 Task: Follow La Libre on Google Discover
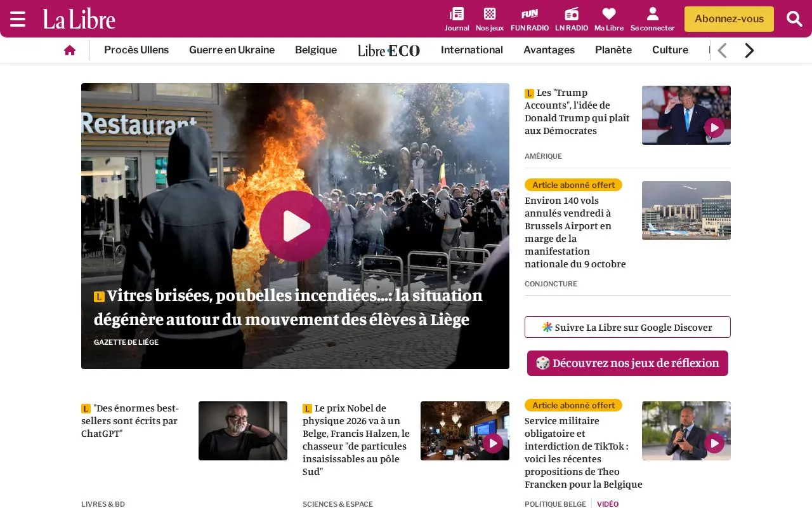point(627,327)
